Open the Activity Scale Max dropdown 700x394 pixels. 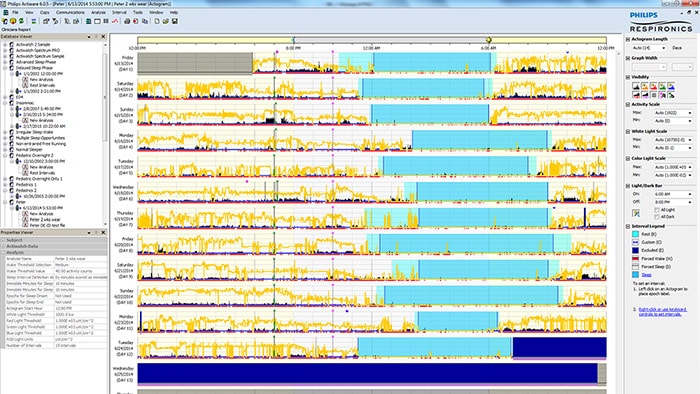pos(674,113)
